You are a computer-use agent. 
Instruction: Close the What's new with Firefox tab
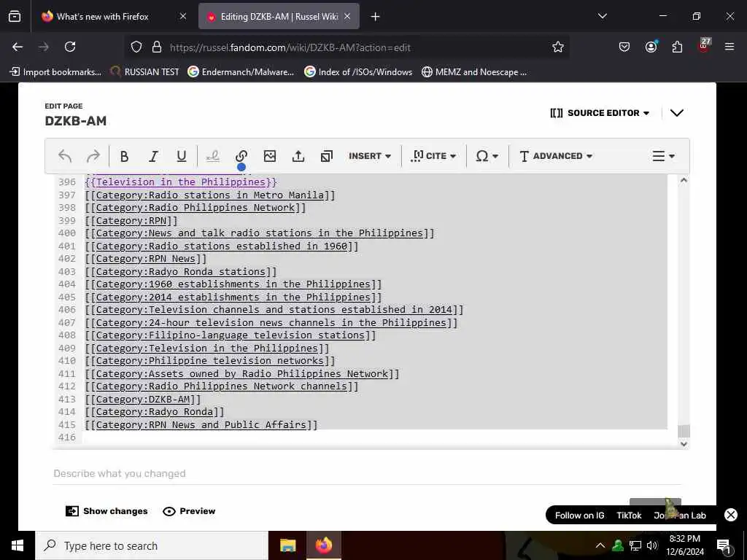[183, 16]
